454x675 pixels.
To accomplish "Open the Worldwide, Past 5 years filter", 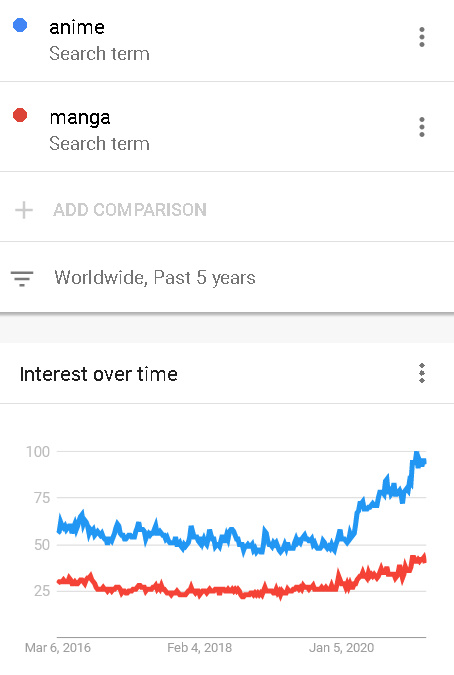I will click(155, 278).
